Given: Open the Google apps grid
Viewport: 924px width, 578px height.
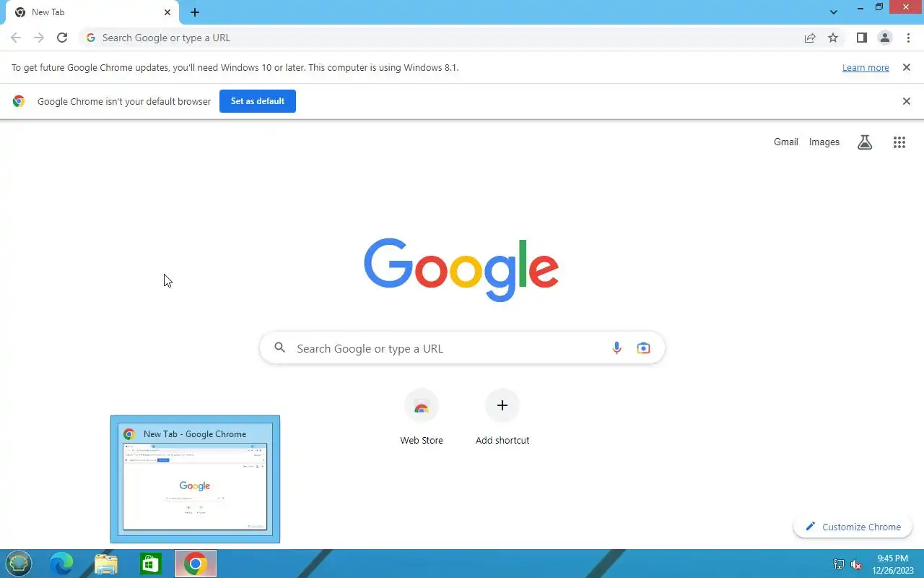Looking at the screenshot, I should (x=899, y=142).
